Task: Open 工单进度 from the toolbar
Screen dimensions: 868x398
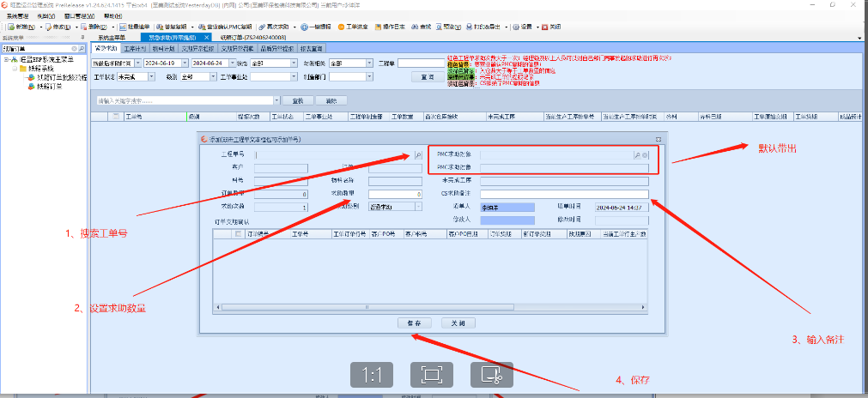Action: pyautogui.click(x=354, y=27)
